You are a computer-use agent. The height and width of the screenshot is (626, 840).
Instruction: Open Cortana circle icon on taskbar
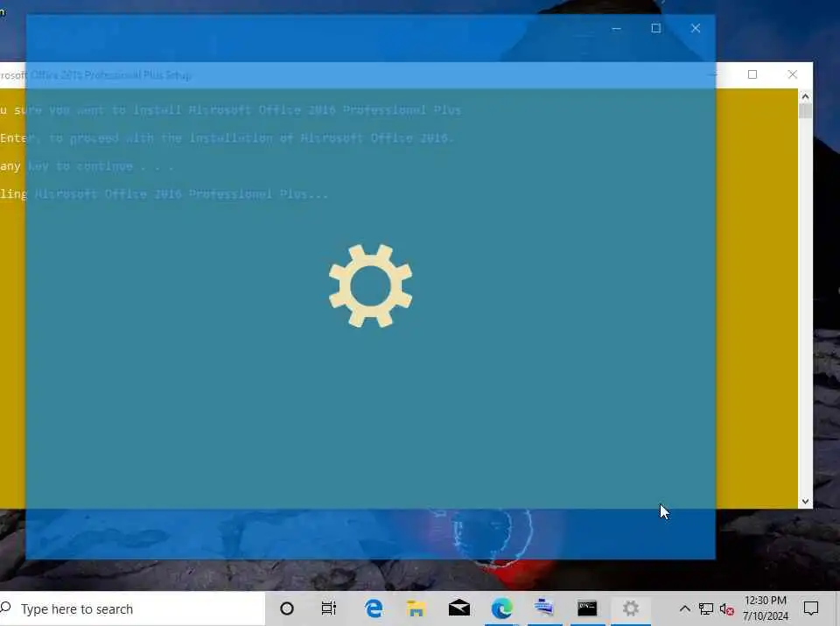pos(287,608)
